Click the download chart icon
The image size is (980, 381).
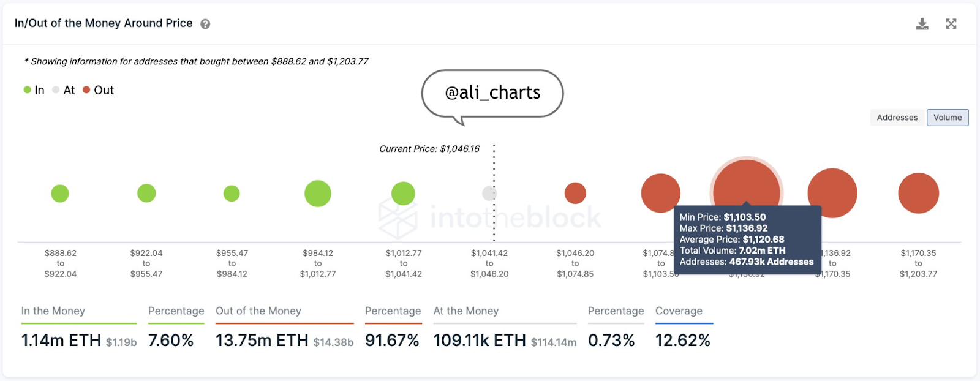click(922, 24)
